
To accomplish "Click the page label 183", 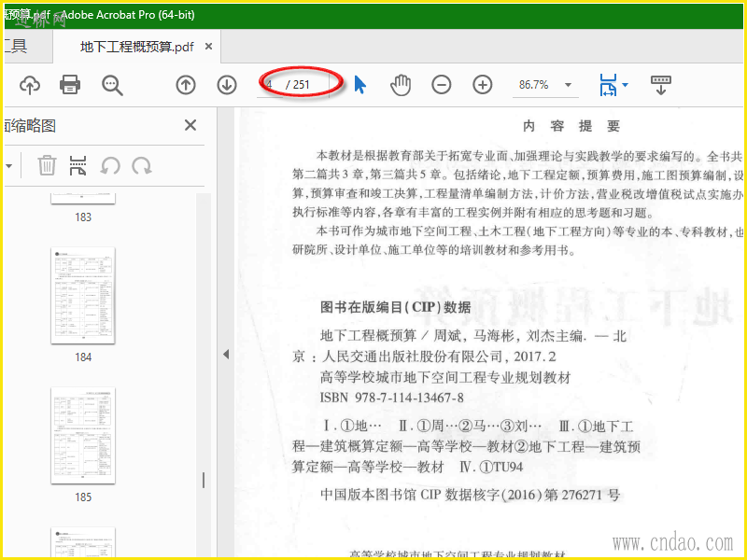I will click(83, 217).
